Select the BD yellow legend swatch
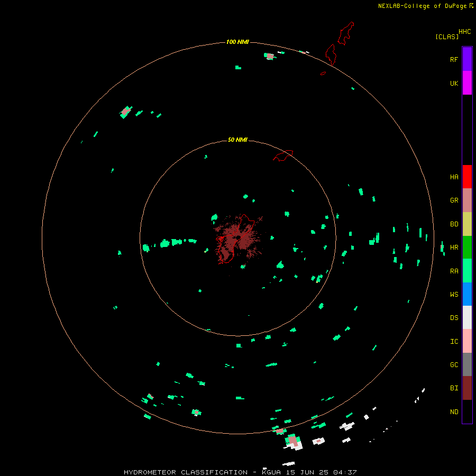 tap(467, 224)
